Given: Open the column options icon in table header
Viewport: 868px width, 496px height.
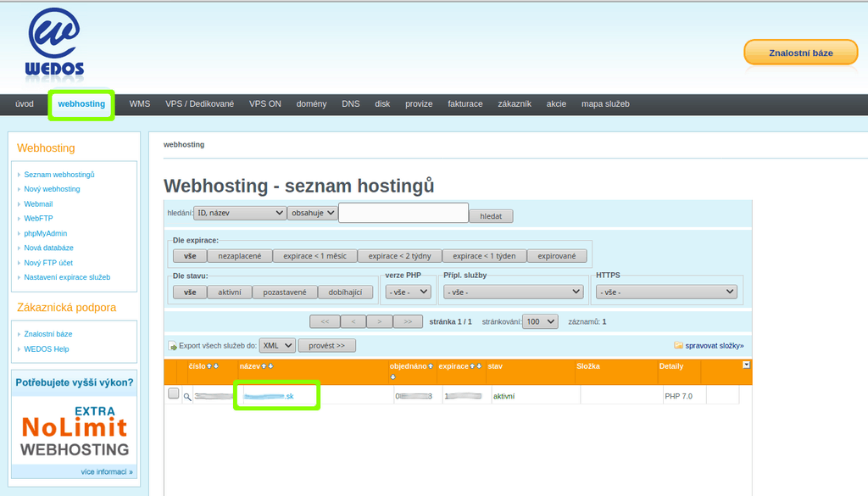Looking at the screenshot, I should pyautogui.click(x=746, y=365).
